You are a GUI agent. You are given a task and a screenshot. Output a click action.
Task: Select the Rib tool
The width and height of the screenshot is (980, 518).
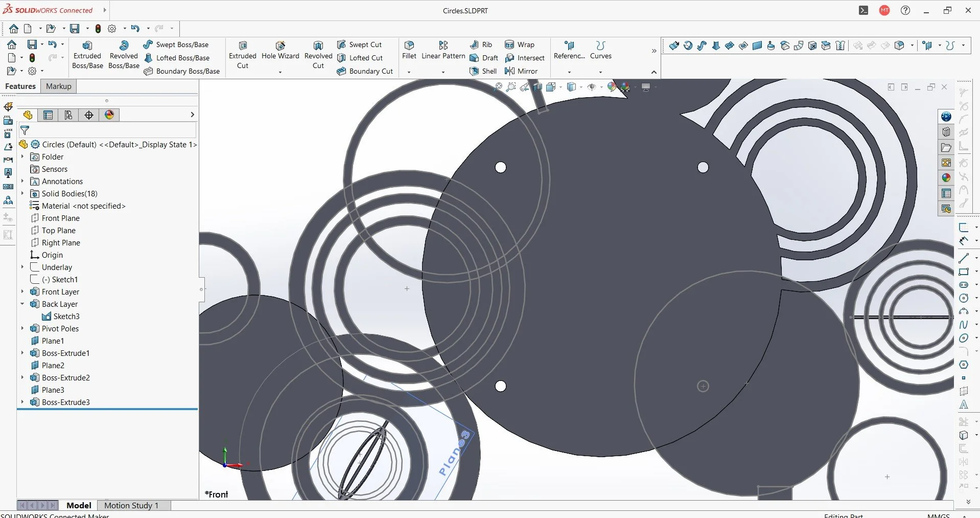pyautogui.click(x=481, y=44)
